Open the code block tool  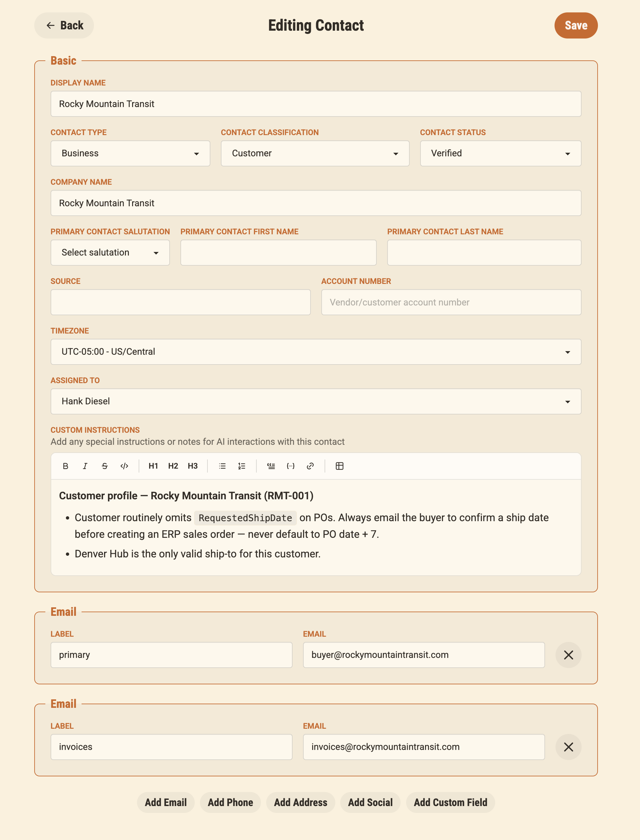click(x=291, y=466)
